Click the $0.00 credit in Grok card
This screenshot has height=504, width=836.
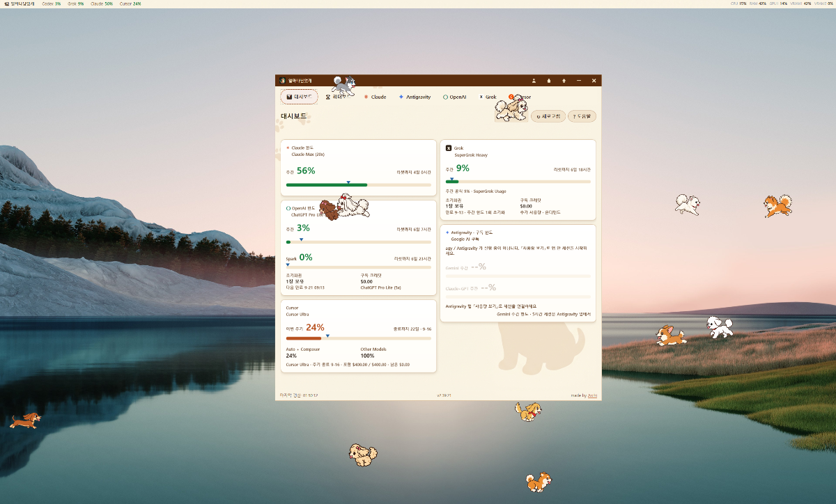[526, 206]
